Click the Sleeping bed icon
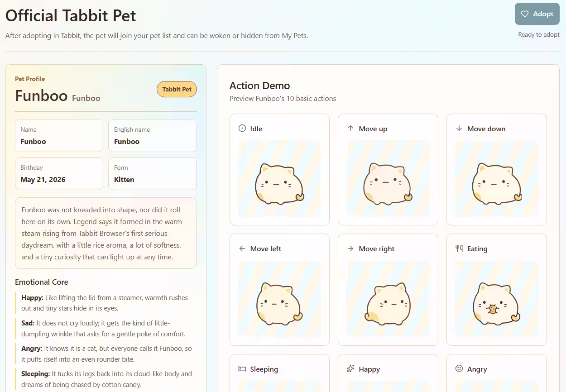The width and height of the screenshot is (566, 392). pos(242,369)
